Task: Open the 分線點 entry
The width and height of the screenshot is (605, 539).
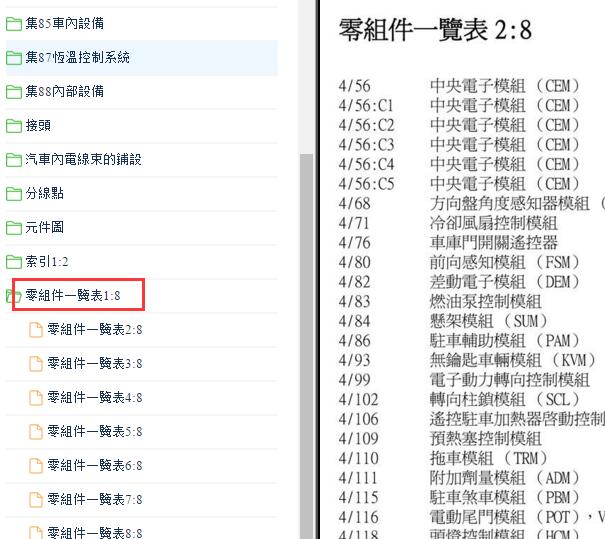Action: pos(44,193)
